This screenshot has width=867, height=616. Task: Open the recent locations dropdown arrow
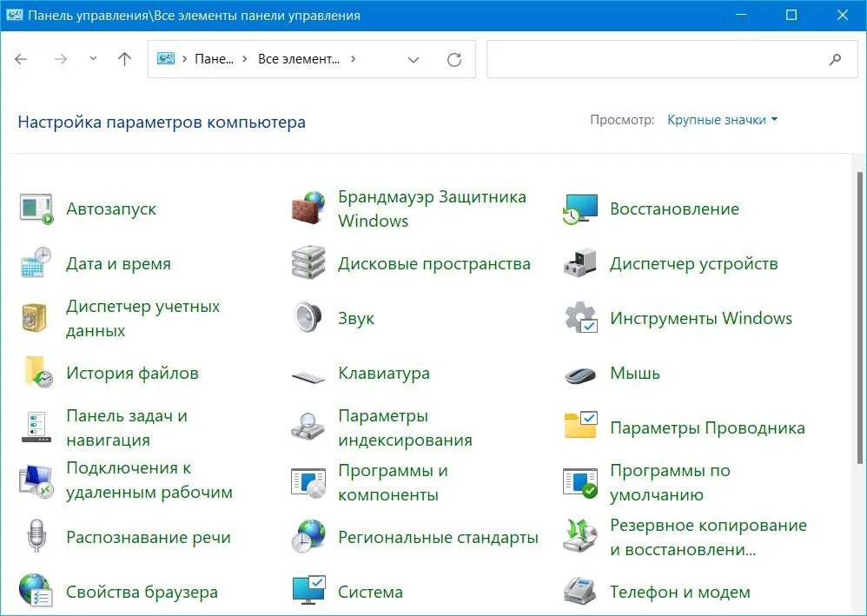[x=93, y=58]
